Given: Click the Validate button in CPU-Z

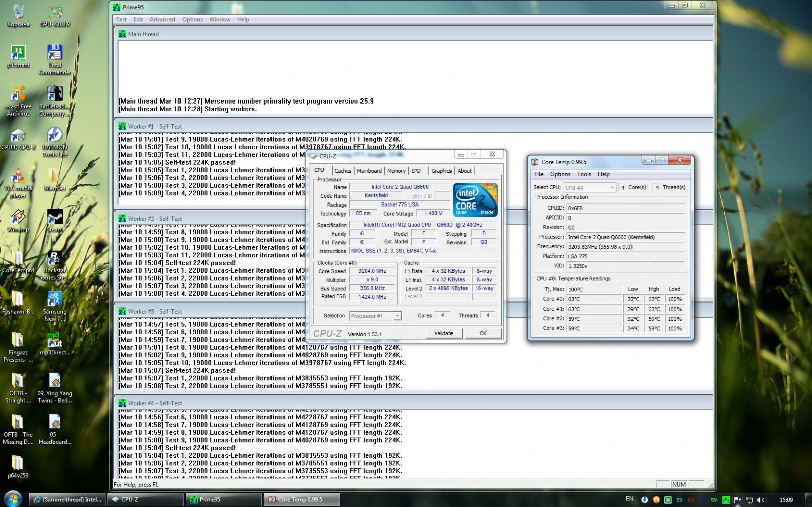Looking at the screenshot, I should (443, 333).
